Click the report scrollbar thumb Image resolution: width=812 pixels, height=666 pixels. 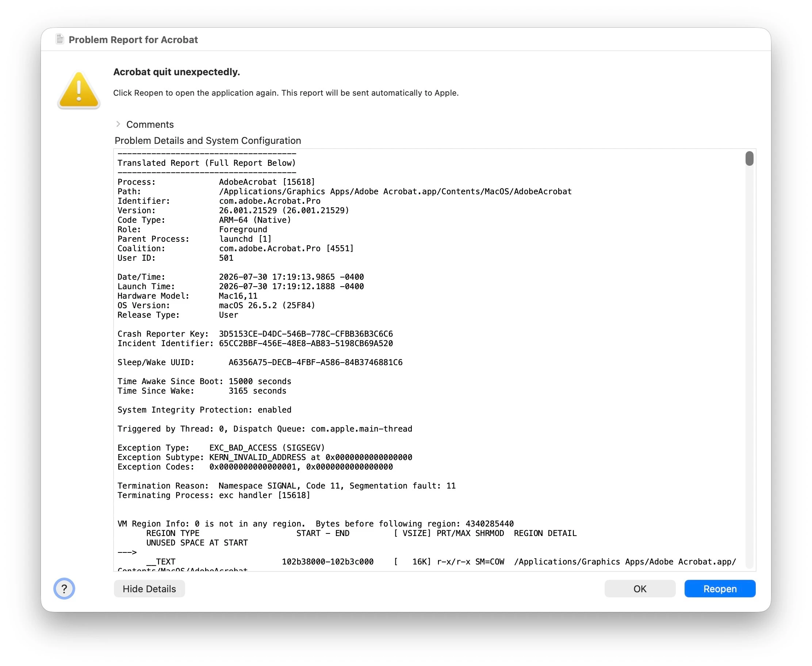(x=749, y=158)
